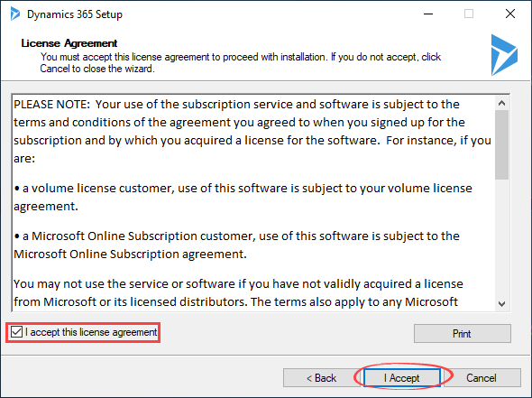Click the "I accept this license agreement" label

tap(91, 332)
